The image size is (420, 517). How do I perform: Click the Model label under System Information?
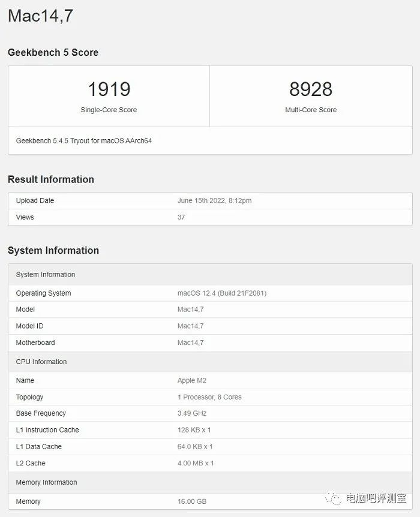click(25, 309)
